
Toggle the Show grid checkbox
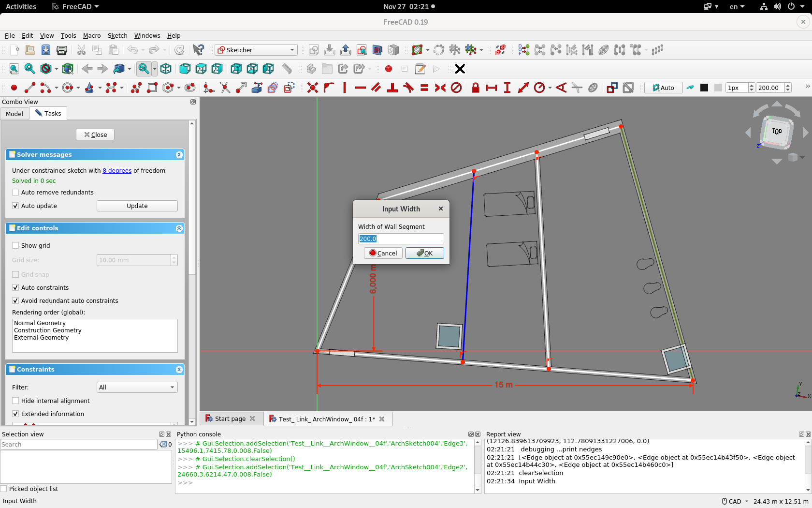pos(15,245)
